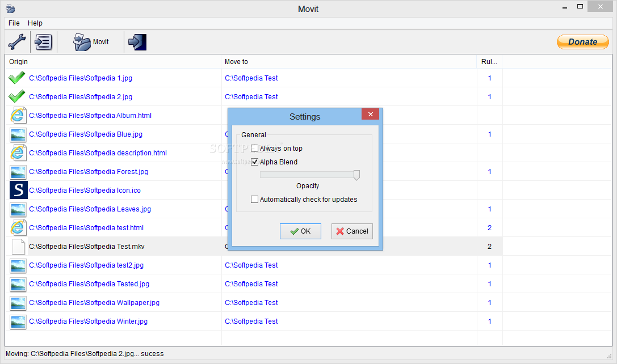Select Softpedia Test.mkv file path
Image resolution: width=617 pixels, height=364 pixels.
pyautogui.click(x=87, y=247)
